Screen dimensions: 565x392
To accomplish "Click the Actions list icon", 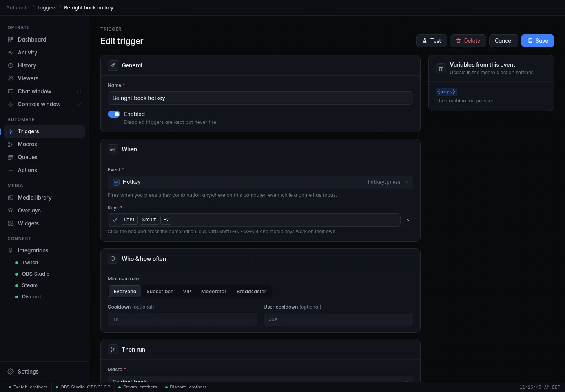I will click(x=11, y=171).
